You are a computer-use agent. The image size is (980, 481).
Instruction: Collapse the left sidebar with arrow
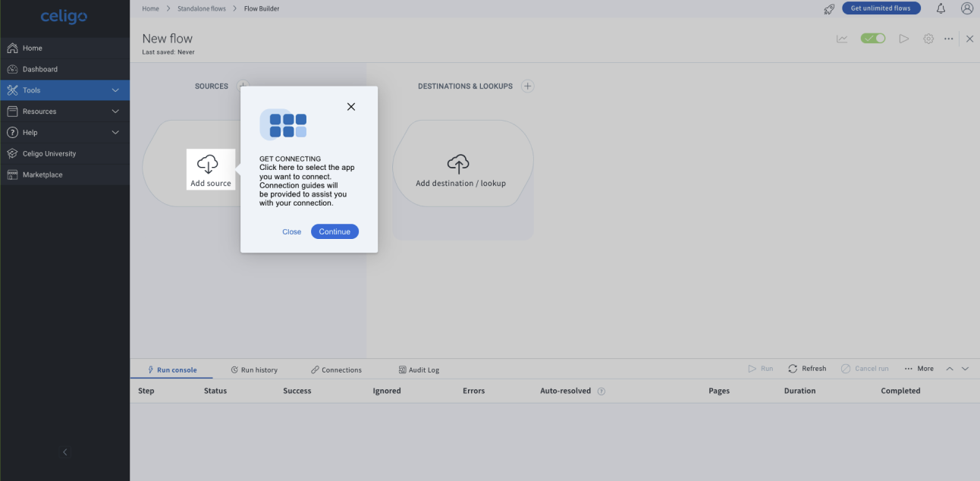pos(64,452)
